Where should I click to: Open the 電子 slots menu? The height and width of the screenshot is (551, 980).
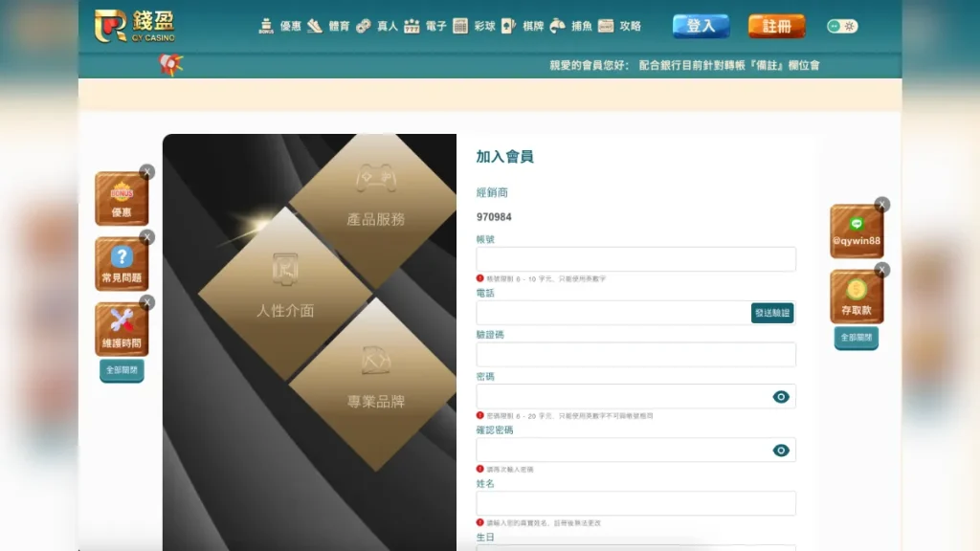pyautogui.click(x=425, y=26)
